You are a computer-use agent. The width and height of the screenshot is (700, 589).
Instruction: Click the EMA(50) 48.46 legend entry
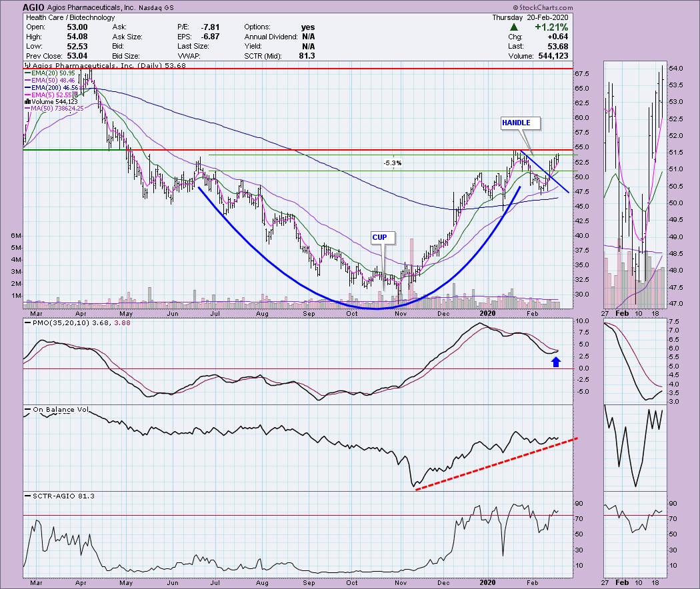click(x=50, y=81)
